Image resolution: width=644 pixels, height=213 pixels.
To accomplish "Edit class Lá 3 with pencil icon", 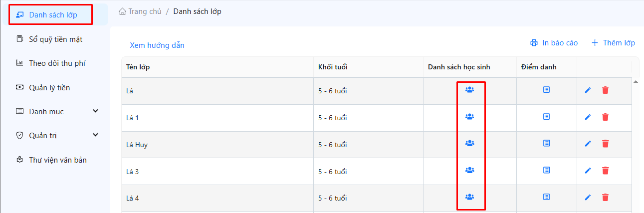I will pos(588,171).
